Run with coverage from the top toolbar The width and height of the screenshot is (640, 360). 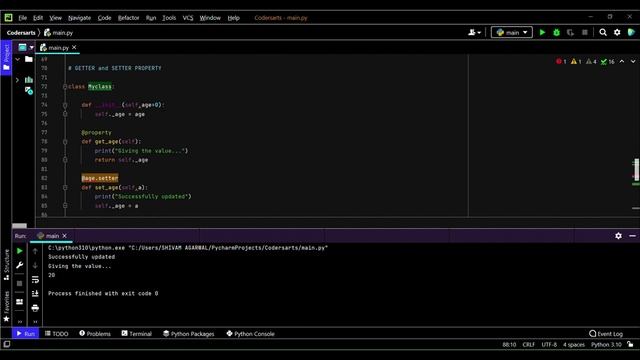pos(570,32)
